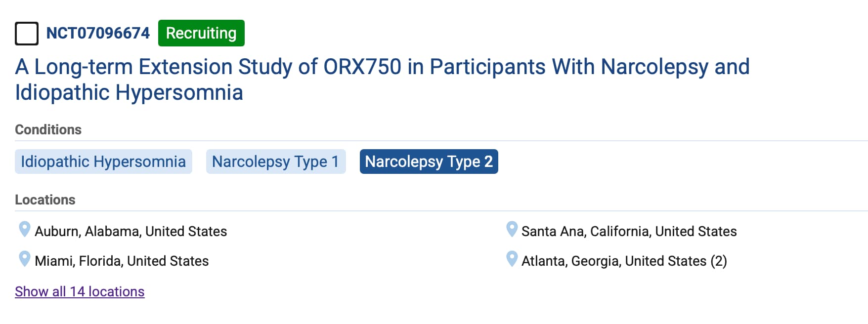Click the location pin beside Auburn, Alabama

pyautogui.click(x=24, y=229)
